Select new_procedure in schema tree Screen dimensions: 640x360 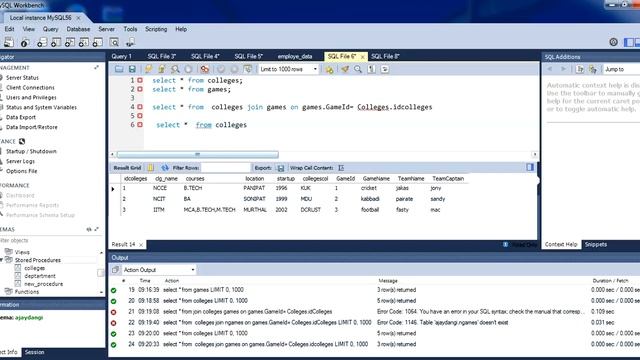point(44,284)
